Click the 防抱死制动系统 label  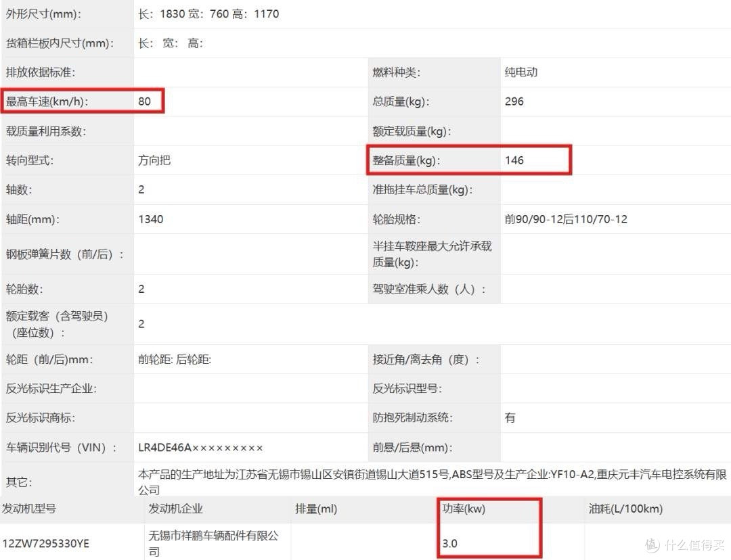[413, 418]
